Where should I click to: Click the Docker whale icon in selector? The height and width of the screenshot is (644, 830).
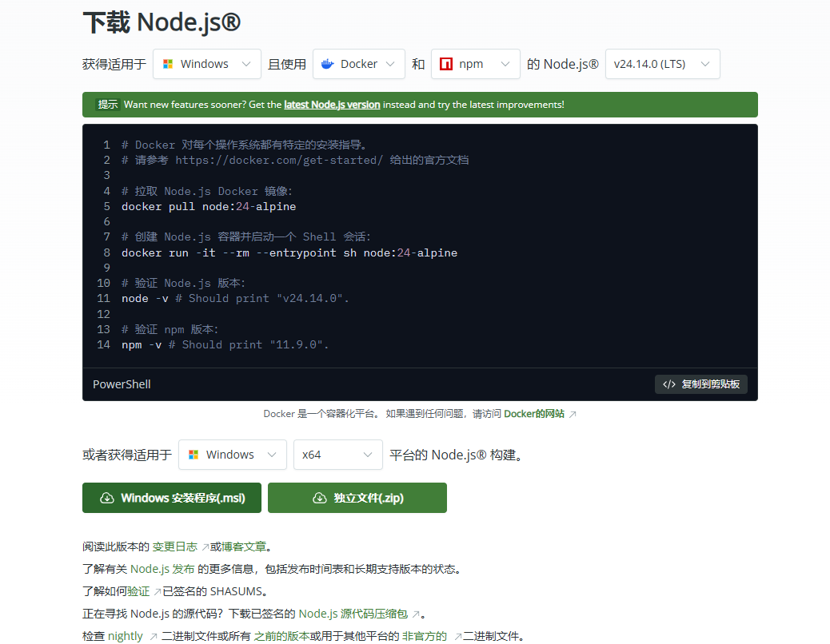click(327, 64)
